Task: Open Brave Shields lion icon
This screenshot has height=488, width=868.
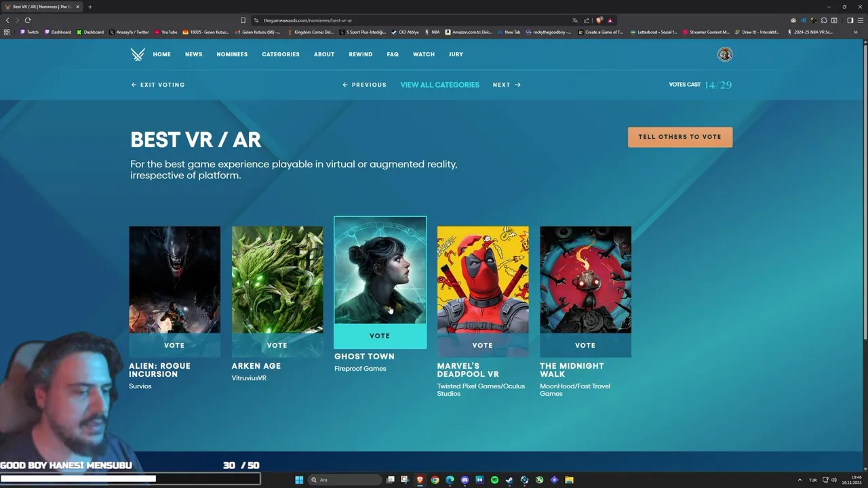Action: 599,20
